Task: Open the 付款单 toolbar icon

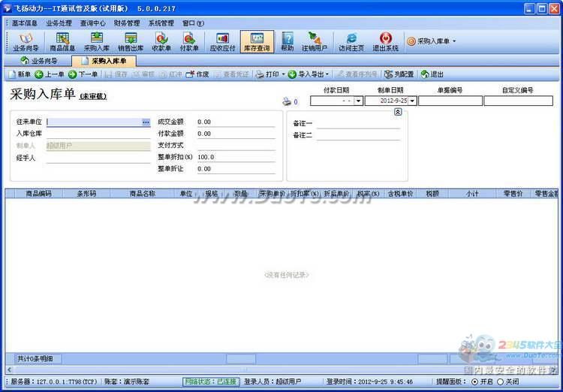Action: click(x=189, y=41)
